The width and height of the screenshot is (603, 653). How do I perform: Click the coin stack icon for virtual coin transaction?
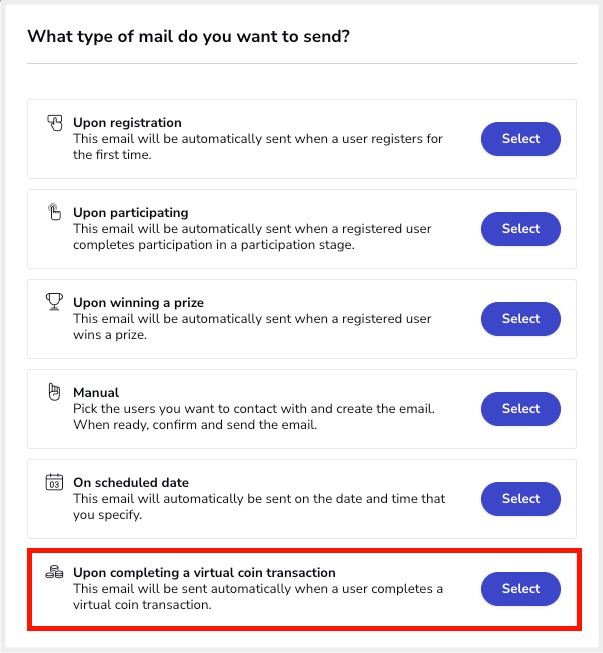54,572
